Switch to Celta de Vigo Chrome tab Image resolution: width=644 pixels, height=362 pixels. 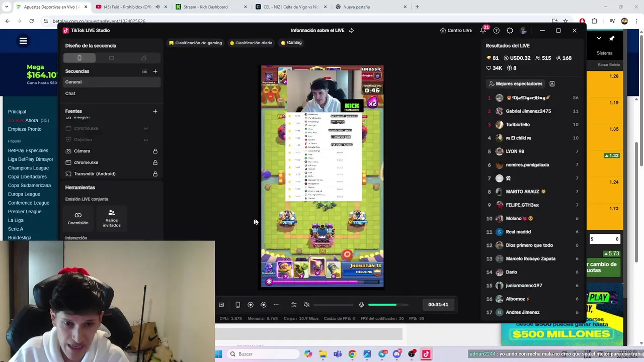tap(291, 7)
